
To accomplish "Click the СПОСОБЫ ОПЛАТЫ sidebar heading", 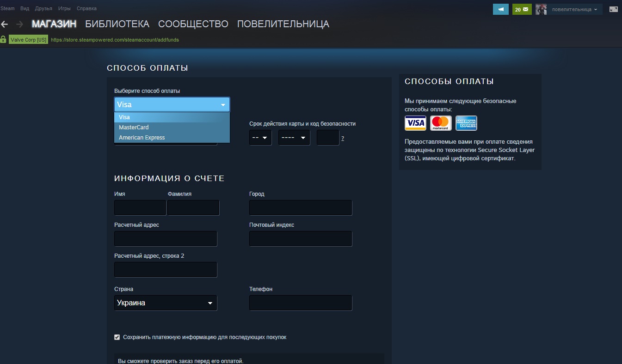I will 449,81.
